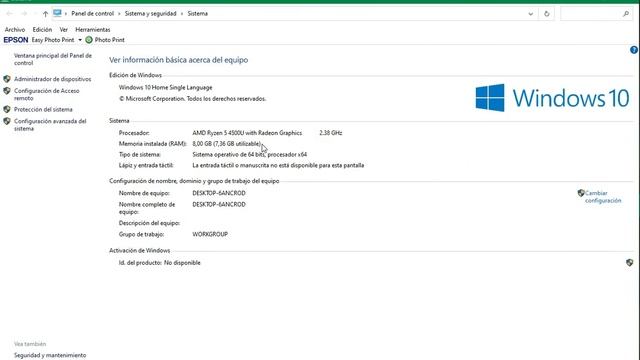This screenshot has width=640, height=360.
Task: Click Sistema operativo de 64 bits text
Action: click(249, 154)
